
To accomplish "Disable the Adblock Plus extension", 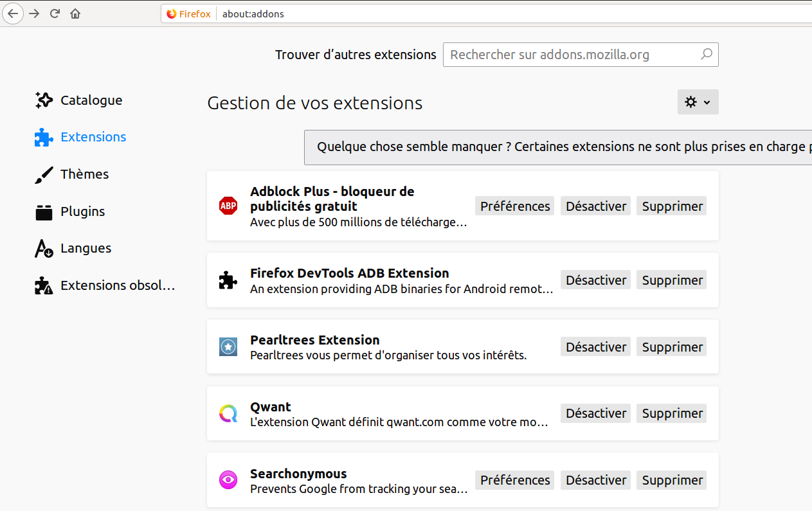I will [595, 206].
